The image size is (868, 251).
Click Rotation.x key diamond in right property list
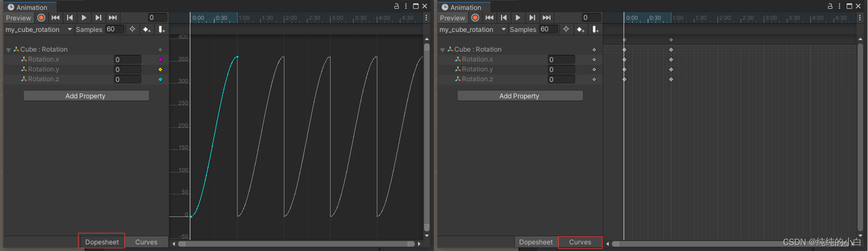[594, 60]
